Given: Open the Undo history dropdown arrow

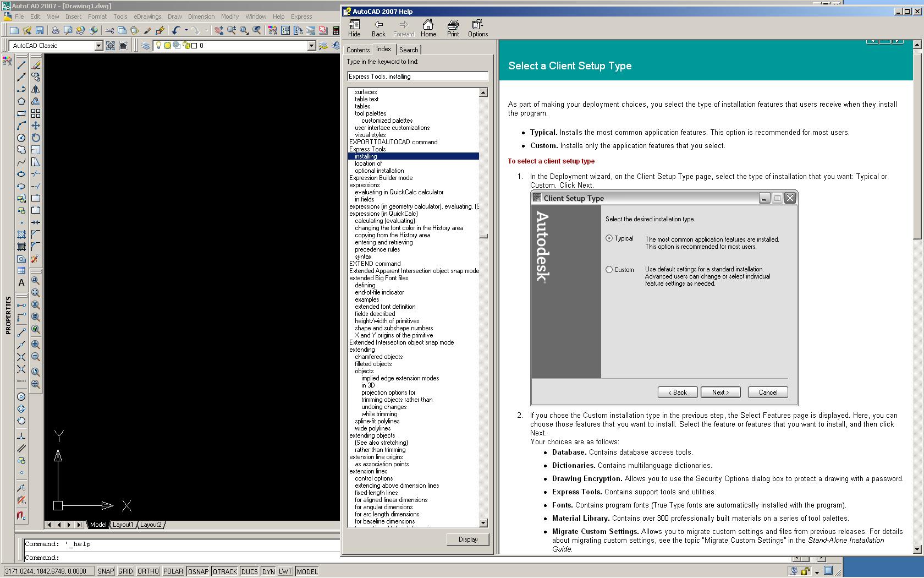Looking at the screenshot, I should [186, 30].
